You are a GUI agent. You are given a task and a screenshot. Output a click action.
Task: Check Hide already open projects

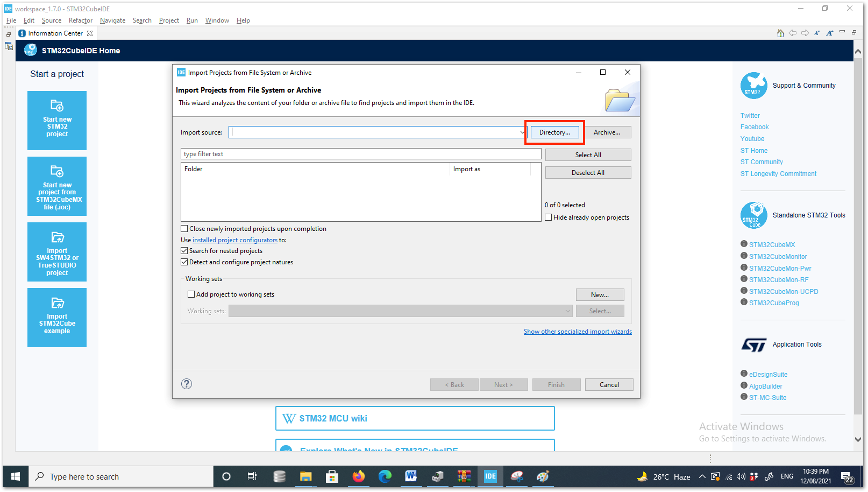click(549, 217)
